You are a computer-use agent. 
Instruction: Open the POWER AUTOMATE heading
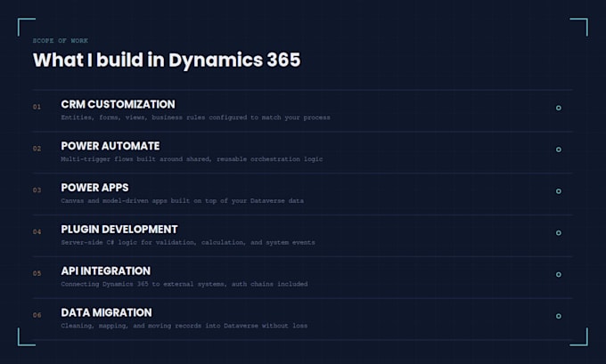(111, 146)
